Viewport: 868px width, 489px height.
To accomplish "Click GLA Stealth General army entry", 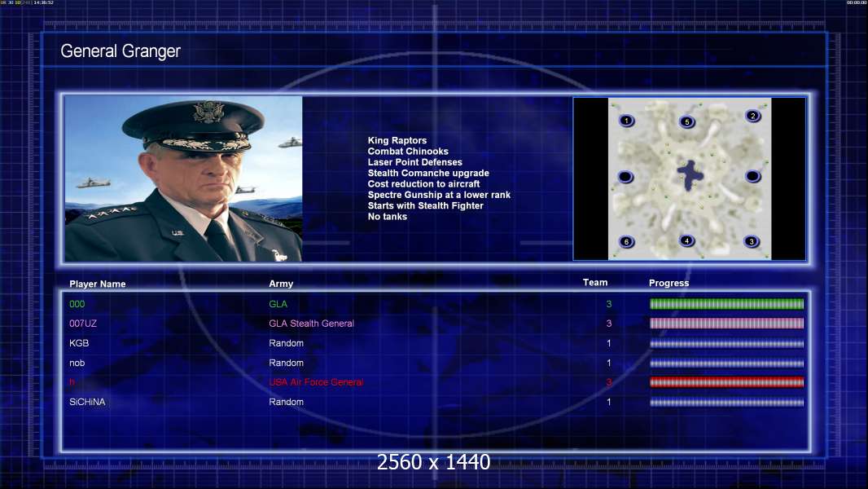I will tap(311, 324).
